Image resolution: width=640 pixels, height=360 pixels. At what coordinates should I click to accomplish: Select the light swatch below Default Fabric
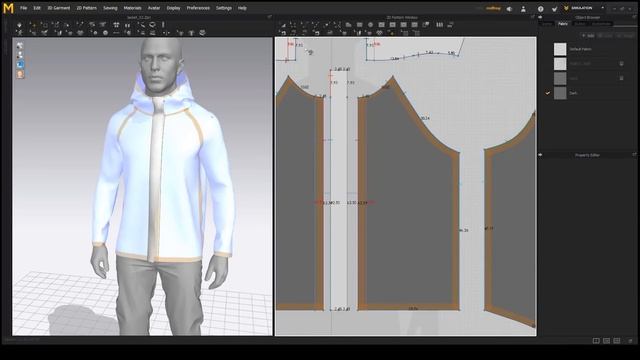click(x=560, y=64)
